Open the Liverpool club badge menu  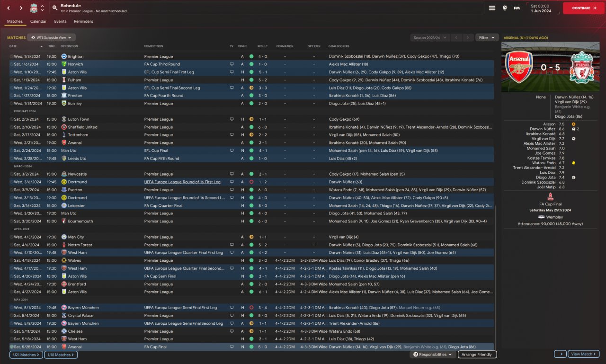34,8
